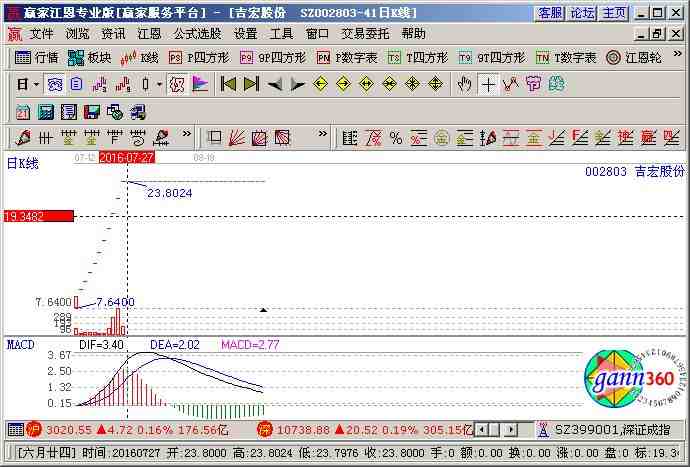Click the 002803 吉宏股份 stock label
Viewport: 690px width, 467px height.
click(635, 171)
